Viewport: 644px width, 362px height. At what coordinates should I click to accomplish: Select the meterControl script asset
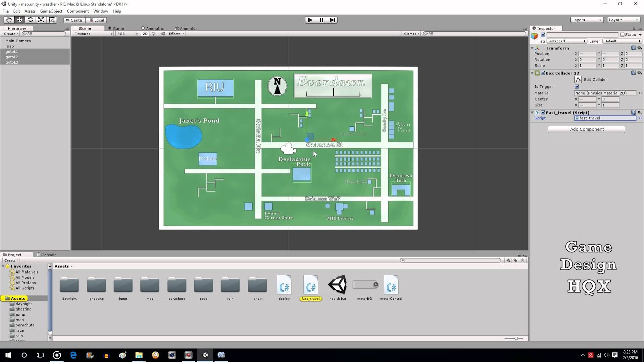coord(391,288)
